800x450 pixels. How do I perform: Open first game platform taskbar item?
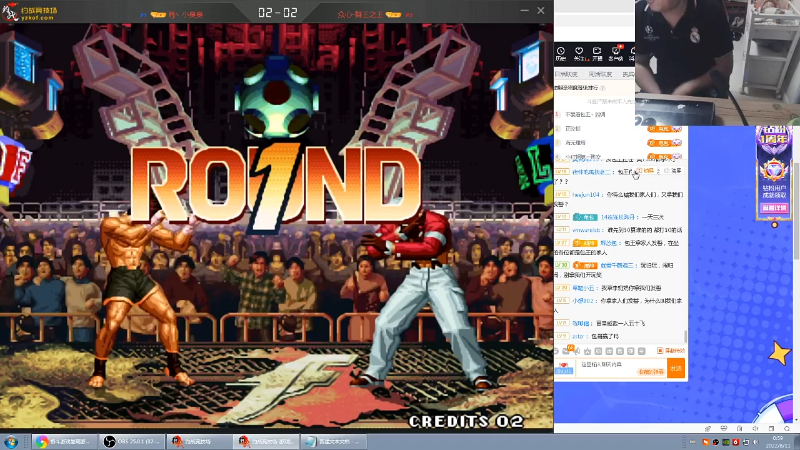point(199,441)
